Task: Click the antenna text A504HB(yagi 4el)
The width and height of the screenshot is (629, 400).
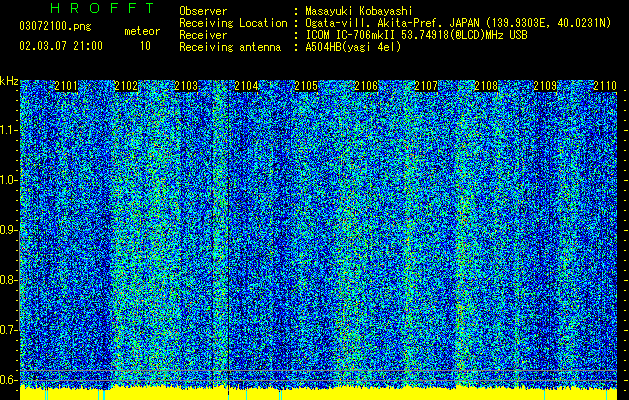Action: [353, 47]
